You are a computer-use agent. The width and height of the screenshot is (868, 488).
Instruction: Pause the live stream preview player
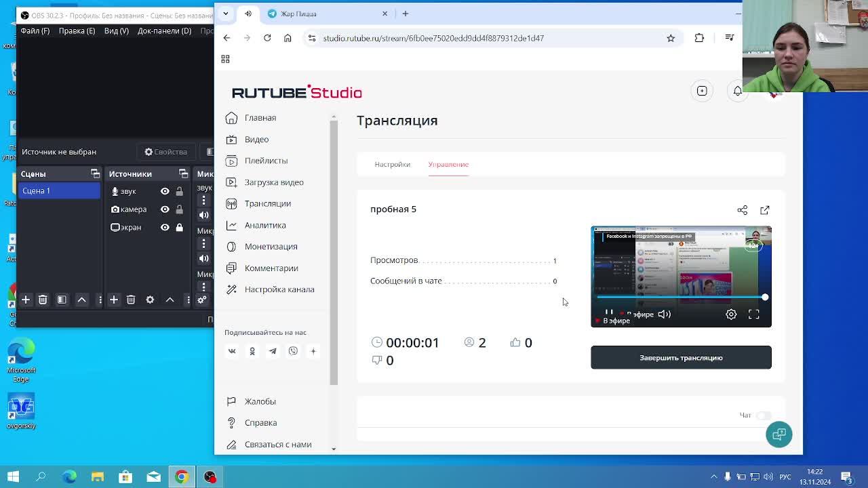pyautogui.click(x=609, y=313)
